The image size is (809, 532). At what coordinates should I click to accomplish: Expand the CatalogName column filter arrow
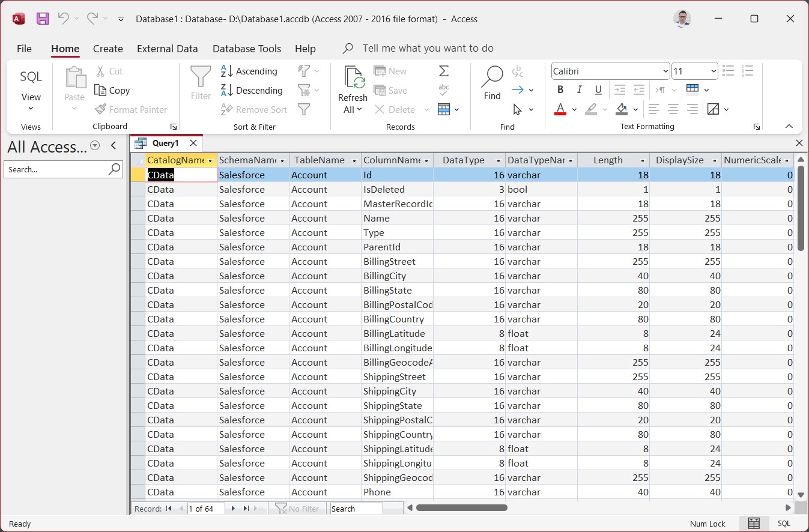[x=210, y=161]
